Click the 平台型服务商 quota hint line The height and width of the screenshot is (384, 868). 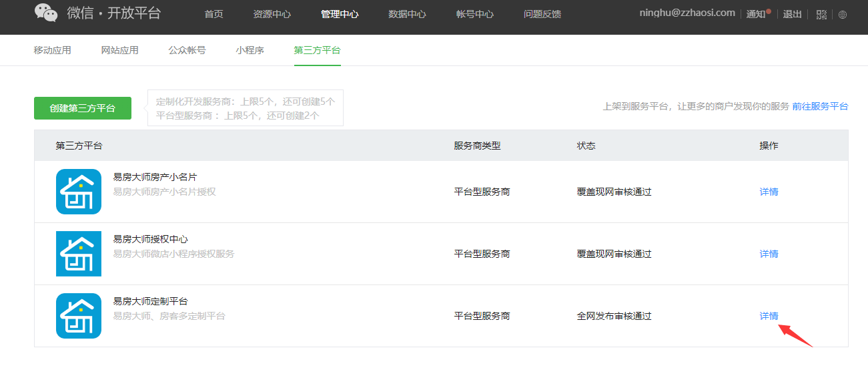238,115
